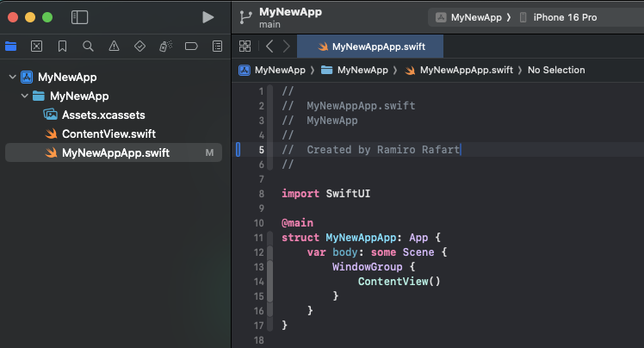Image resolution: width=644 pixels, height=348 pixels.
Task: Show the Breakpoint navigator
Action: point(192,47)
